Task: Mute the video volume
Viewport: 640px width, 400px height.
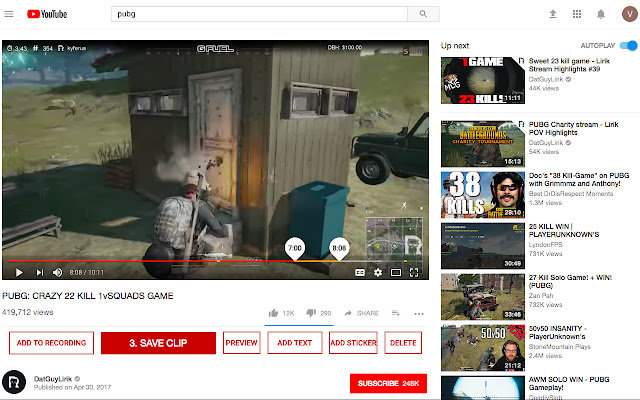Action: [58, 272]
